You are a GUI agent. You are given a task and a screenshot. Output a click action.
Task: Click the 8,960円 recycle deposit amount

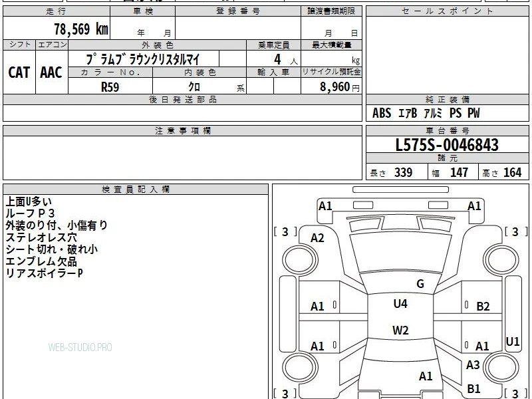pos(340,87)
